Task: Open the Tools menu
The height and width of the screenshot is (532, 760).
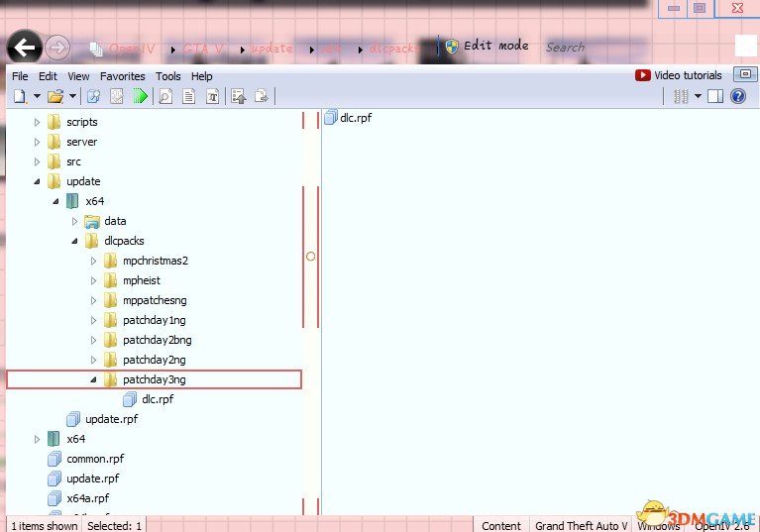Action: [x=167, y=76]
